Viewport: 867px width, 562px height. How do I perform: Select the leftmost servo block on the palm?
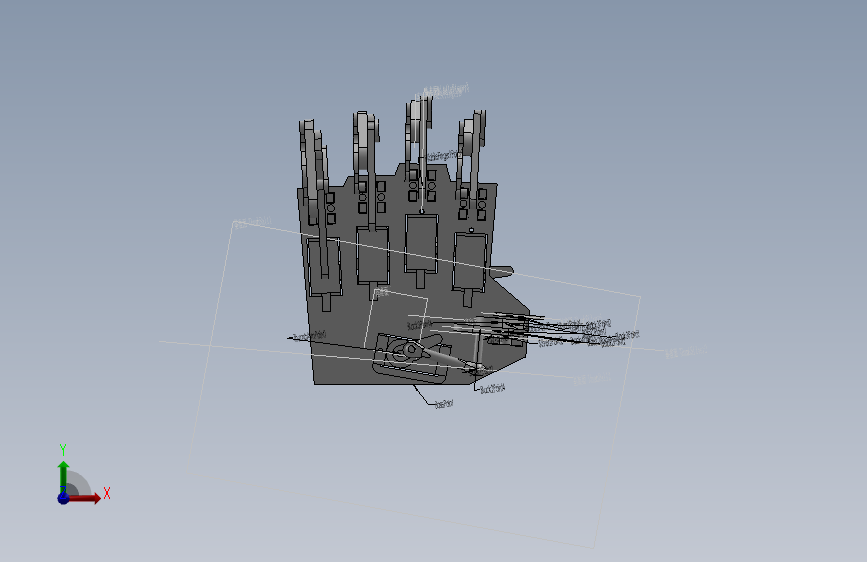pyautogui.click(x=324, y=267)
